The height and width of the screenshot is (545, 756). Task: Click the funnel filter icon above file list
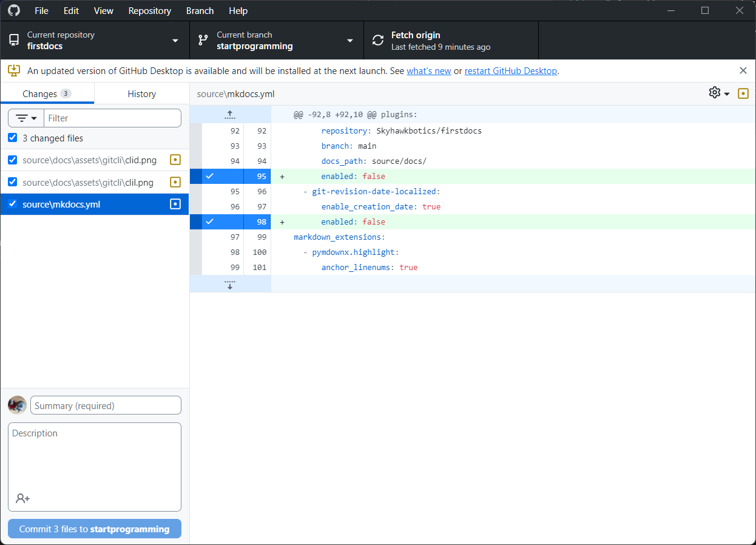pos(22,118)
